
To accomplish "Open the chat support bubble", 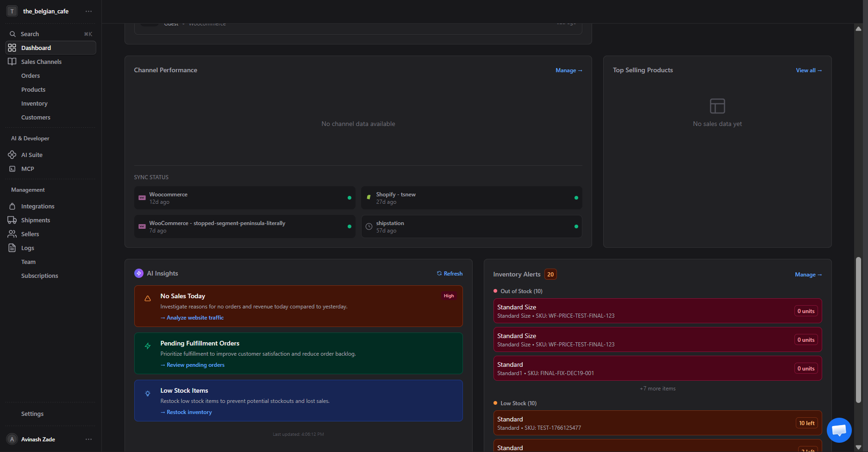I will point(839,430).
